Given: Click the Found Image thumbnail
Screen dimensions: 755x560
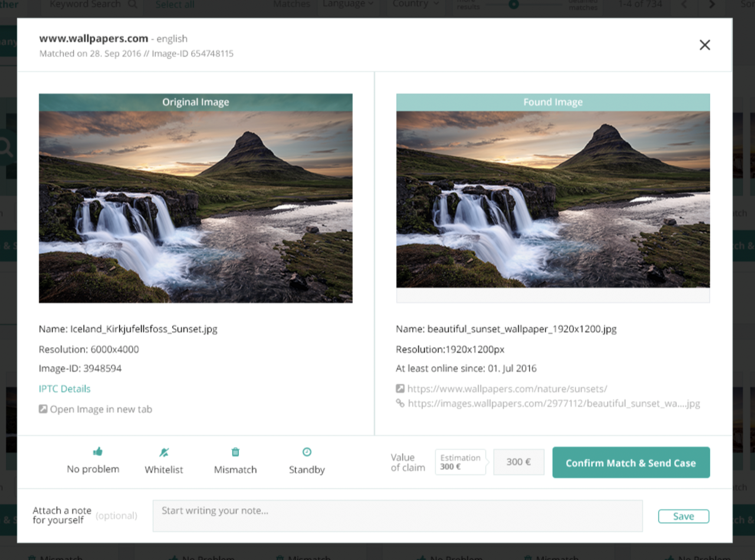Looking at the screenshot, I should (x=553, y=199).
